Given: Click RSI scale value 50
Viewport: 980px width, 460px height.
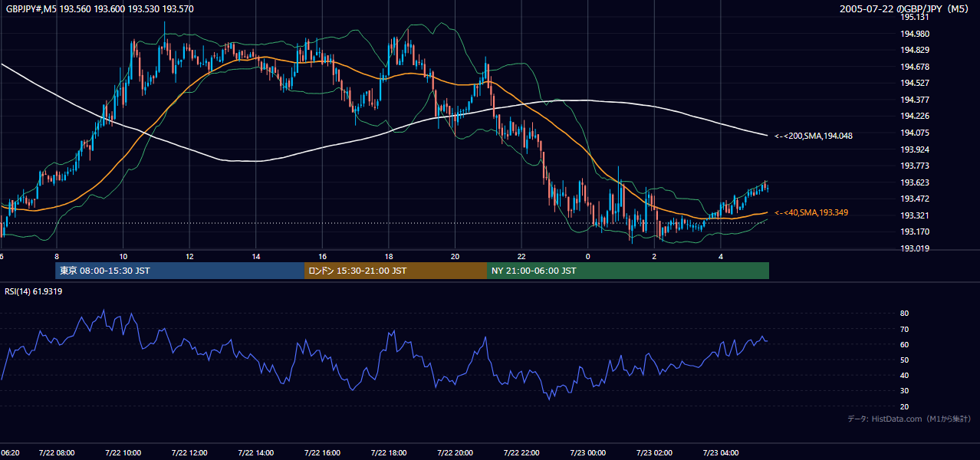Looking at the screenshot, I should coord(905,360).
